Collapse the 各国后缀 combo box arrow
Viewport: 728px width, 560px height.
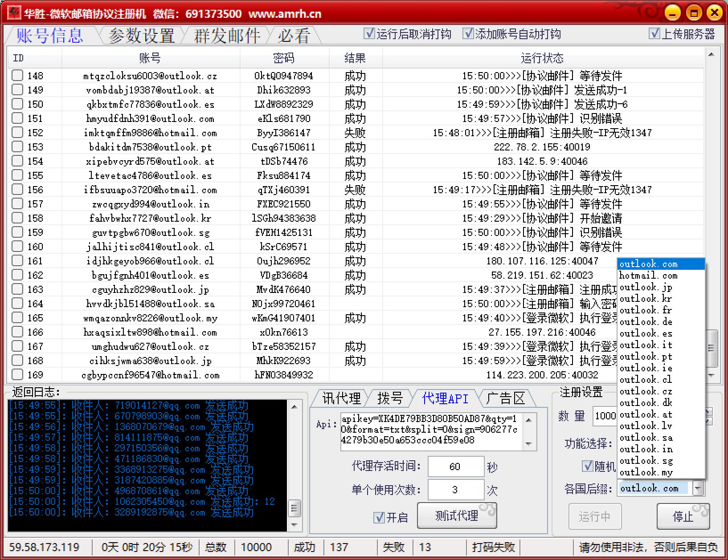[698, 488]
